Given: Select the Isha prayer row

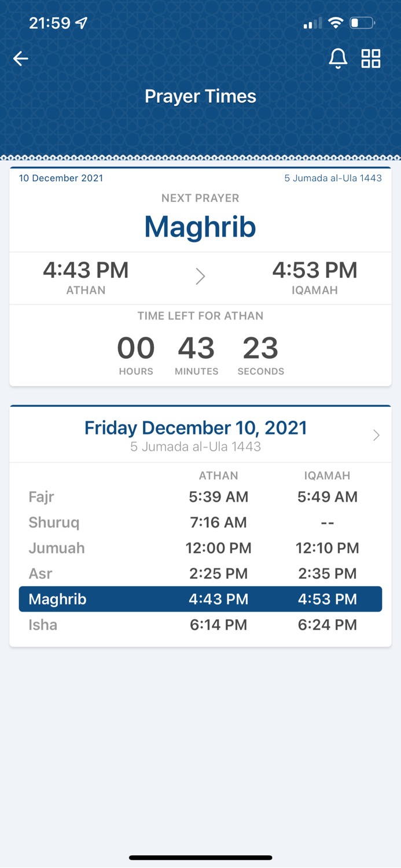Looking at the screenshot, I should pos(200,624).
